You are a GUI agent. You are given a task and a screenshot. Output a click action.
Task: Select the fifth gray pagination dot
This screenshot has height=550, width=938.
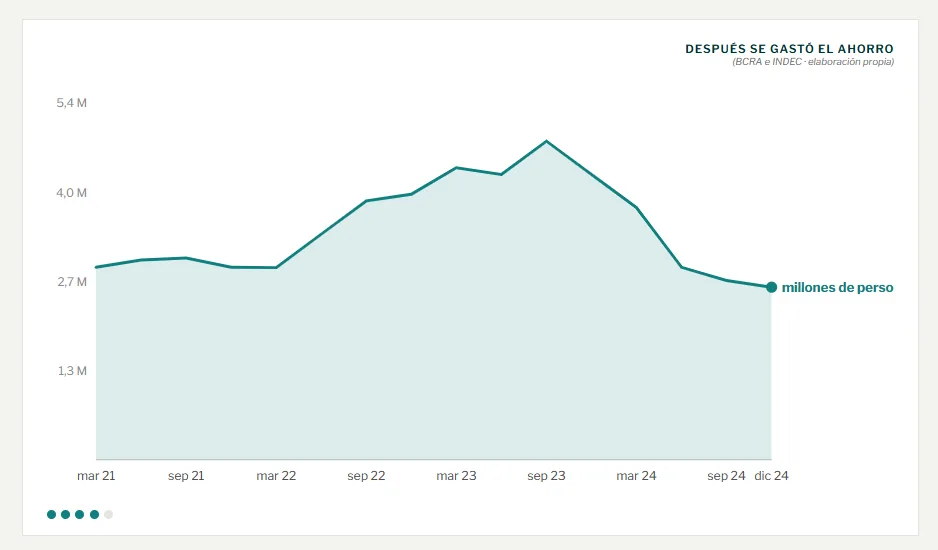click(x=108, y=514)
